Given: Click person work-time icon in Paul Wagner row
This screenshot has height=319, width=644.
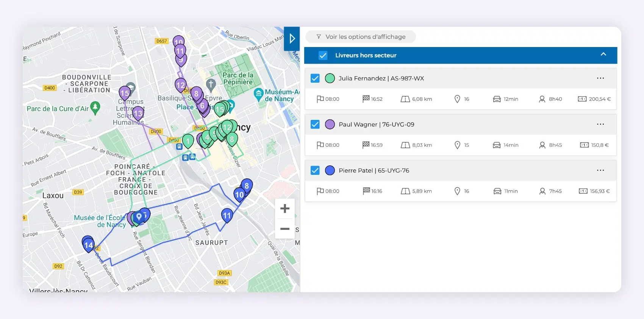Looking at the screenshot, I should tap(542, 145).
